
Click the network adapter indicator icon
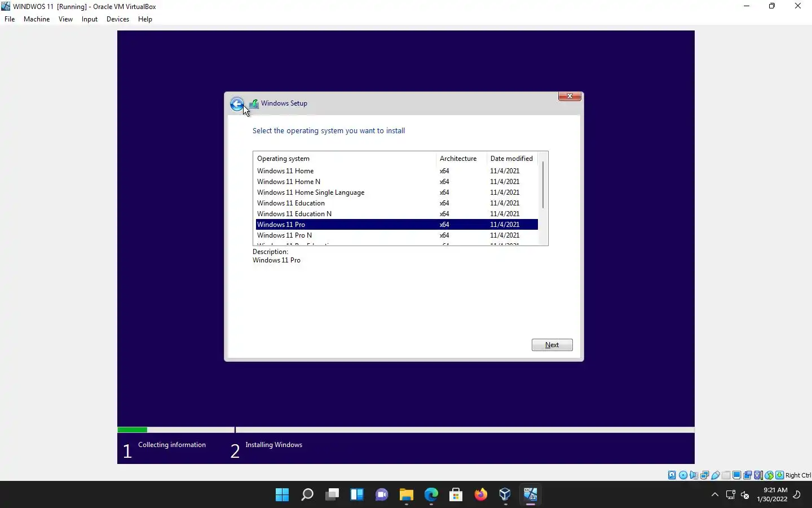coord(705,475)
